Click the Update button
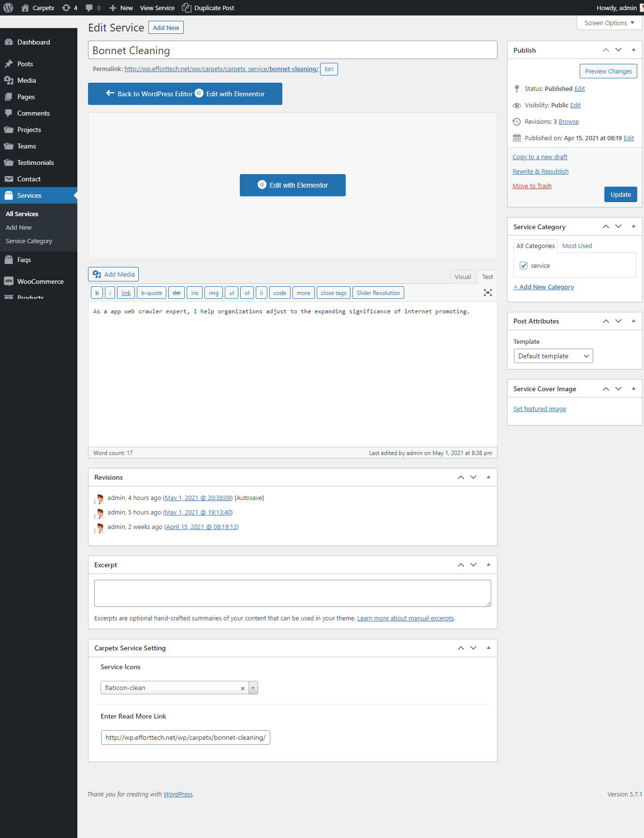Viewport: 644px width, 838px height. (x=620, y=194)
